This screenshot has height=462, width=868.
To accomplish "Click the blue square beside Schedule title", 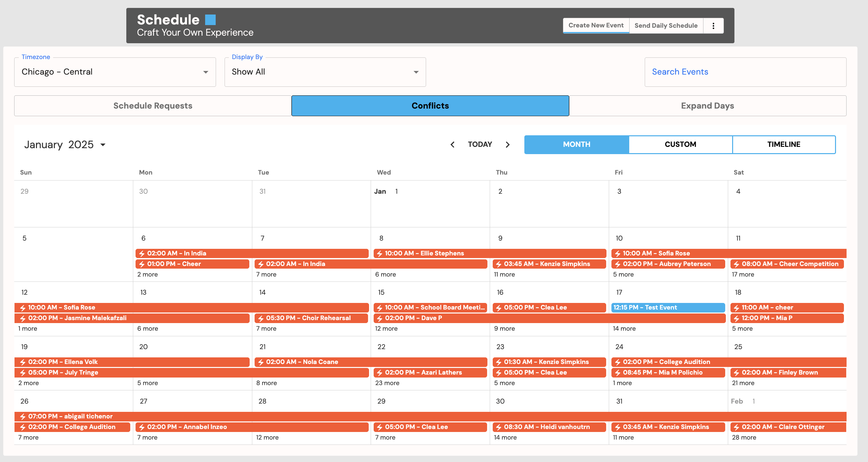I will pos(210,19).
